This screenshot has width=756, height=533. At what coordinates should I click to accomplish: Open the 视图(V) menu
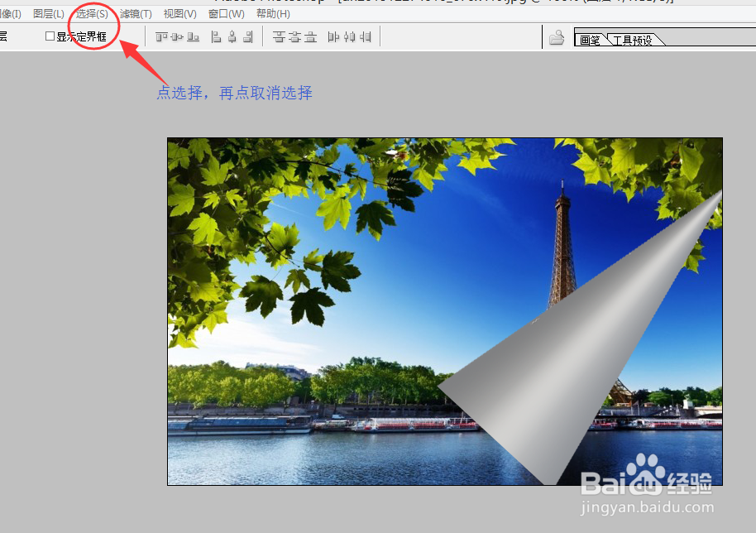[x=179, y=14]
